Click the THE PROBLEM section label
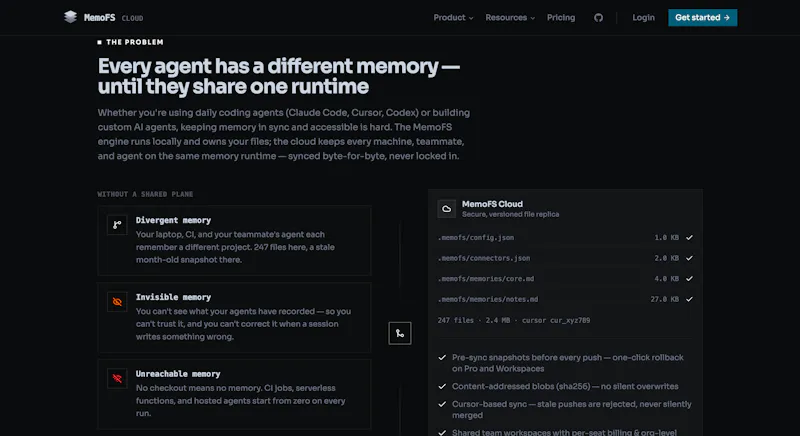Viewport: 800px width, 436px height. [135, 42]
